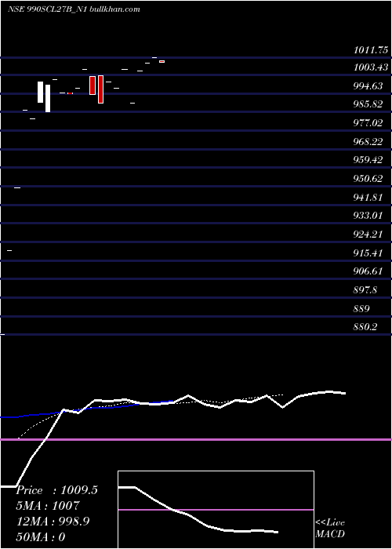Click the 985.82 price axis label
This screenshot has width=392, height=549.
pos(368,104)
